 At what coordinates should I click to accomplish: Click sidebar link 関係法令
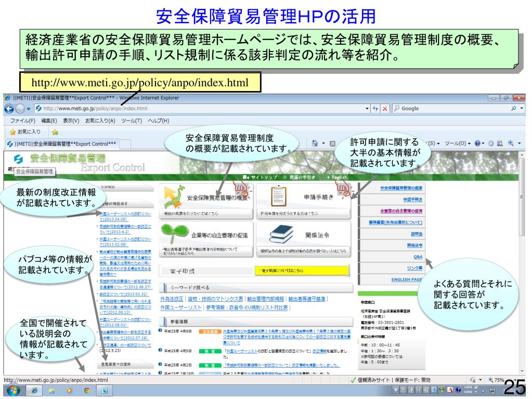[414, 246]
